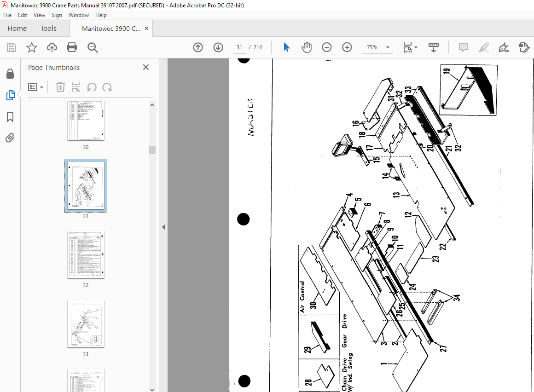534x392 pixels.
Task: Click the print pages icon in thumbnails toolbar
Action: pos(75,87)
